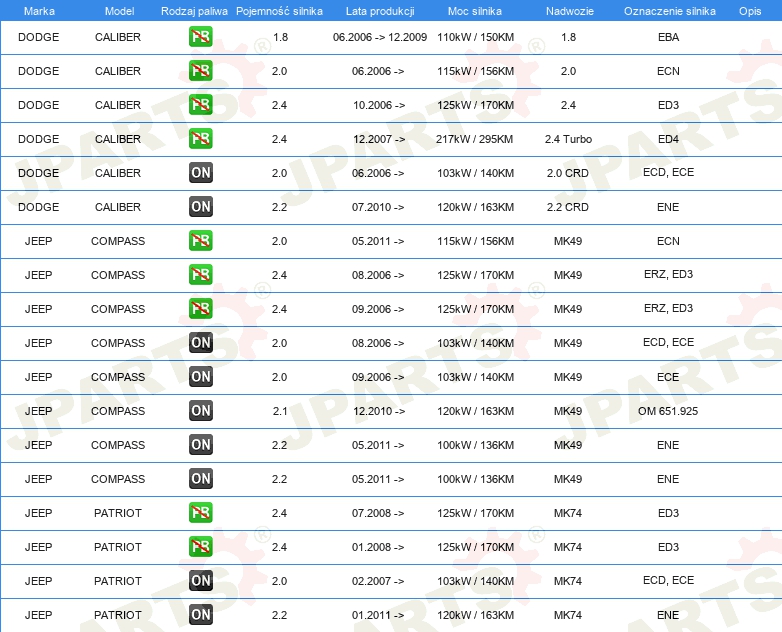The height and width of the screenshot is (632, 782).
Task: Click the 217kW / 295KM power value
Action: coord(475,139)
